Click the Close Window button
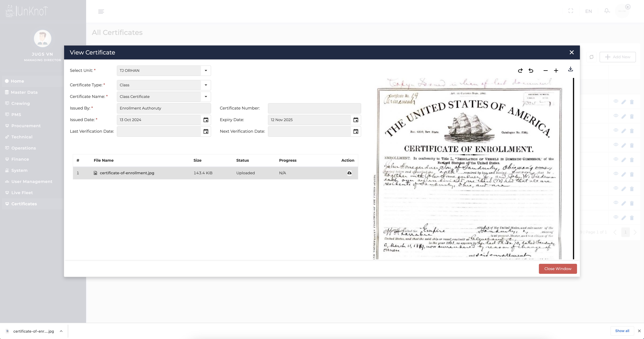644x339 pixels. [x=557, y=269]
